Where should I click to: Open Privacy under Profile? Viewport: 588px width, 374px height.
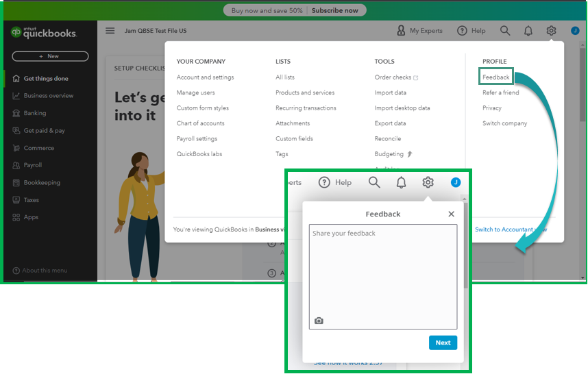tap(491, 108)
